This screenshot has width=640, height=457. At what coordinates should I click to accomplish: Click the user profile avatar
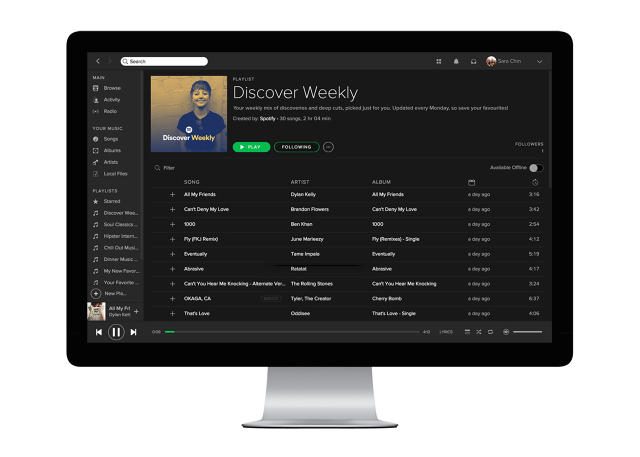tap(491, 61)
